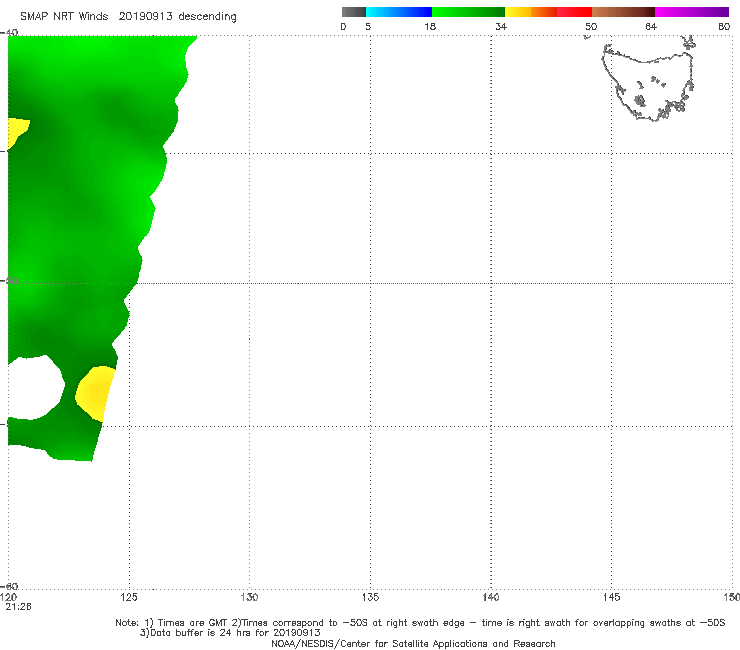Viewport: 740px width, 650px height.
Task: Click the title text 'SMAP NRT Winds 20190913 descending'
Action: [x=128, y=17]
